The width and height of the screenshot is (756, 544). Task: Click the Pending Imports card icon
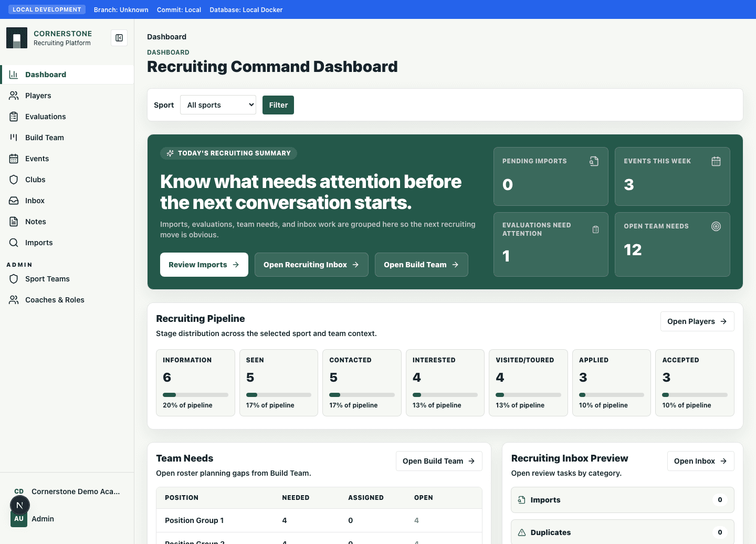point(594,161)
